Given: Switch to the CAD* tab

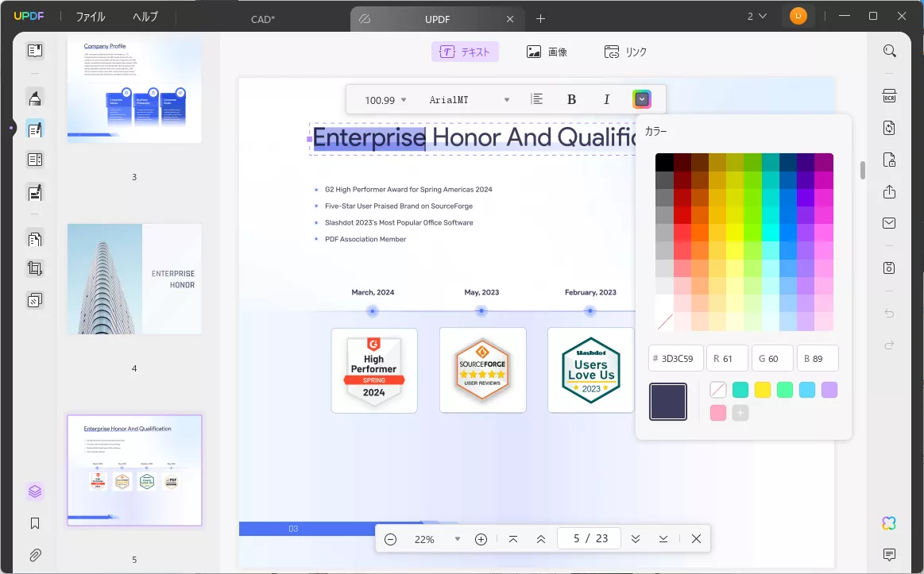Looking at the screenshot, I should (x=263, y=19).
